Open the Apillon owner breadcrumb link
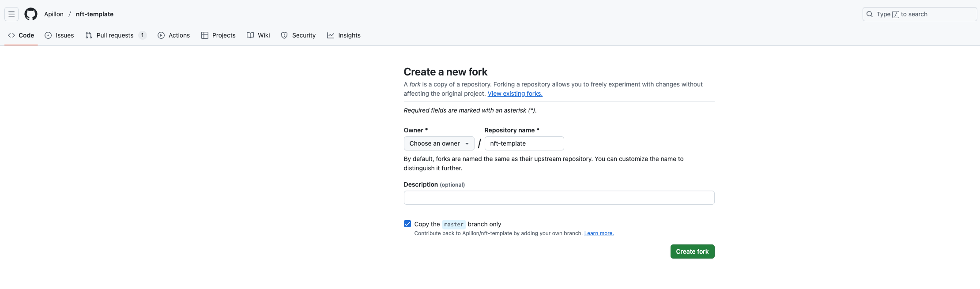This screenshot has height=289, width=980. 54,14
